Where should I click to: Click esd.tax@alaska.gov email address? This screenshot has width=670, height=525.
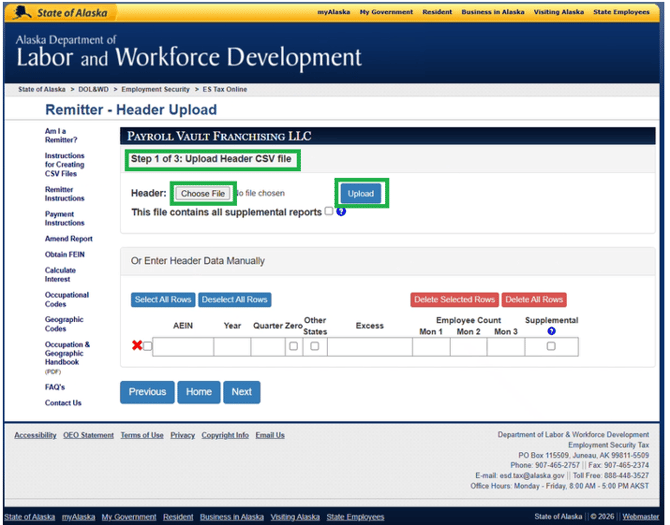coord(532,475)
